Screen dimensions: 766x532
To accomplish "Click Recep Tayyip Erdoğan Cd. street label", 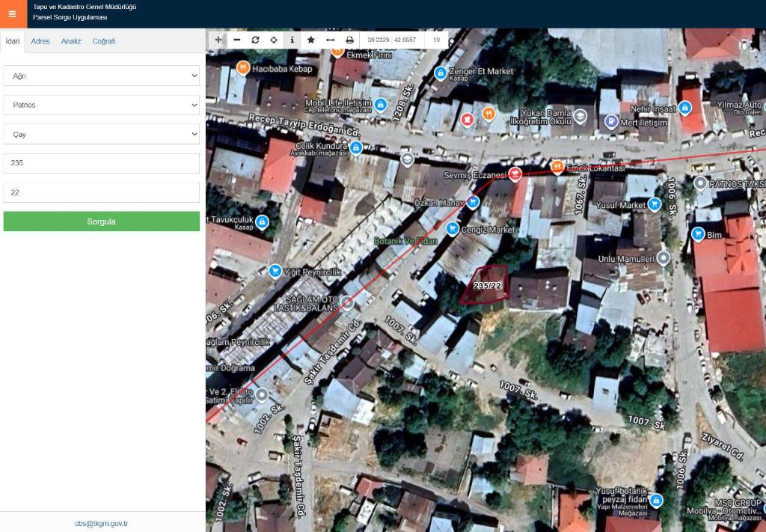I will 304,125.
